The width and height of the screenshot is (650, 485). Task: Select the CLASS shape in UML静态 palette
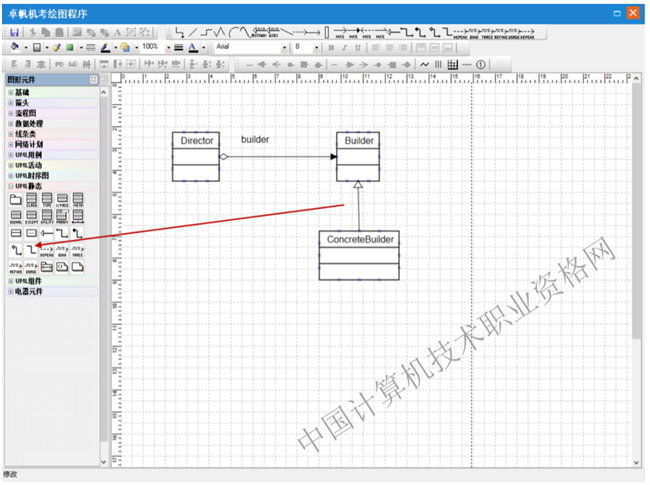coord(31,201)
